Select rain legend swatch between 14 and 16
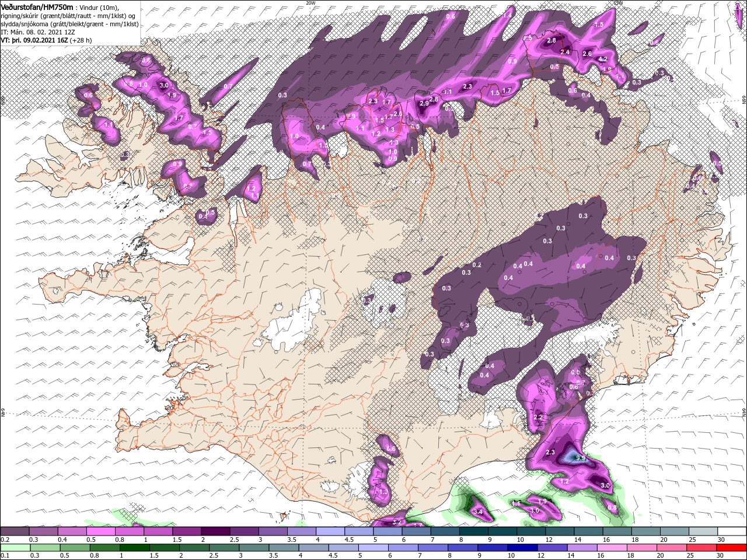 pos(582,548)
